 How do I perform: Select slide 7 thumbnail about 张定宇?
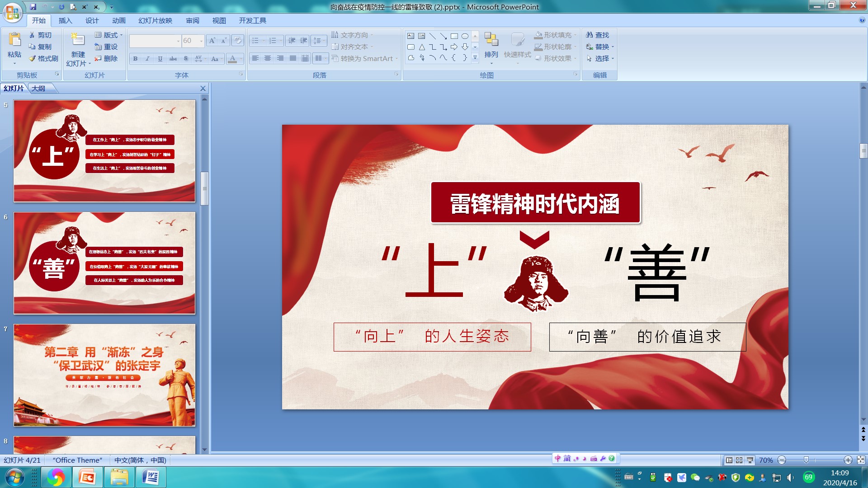point(104,375)
